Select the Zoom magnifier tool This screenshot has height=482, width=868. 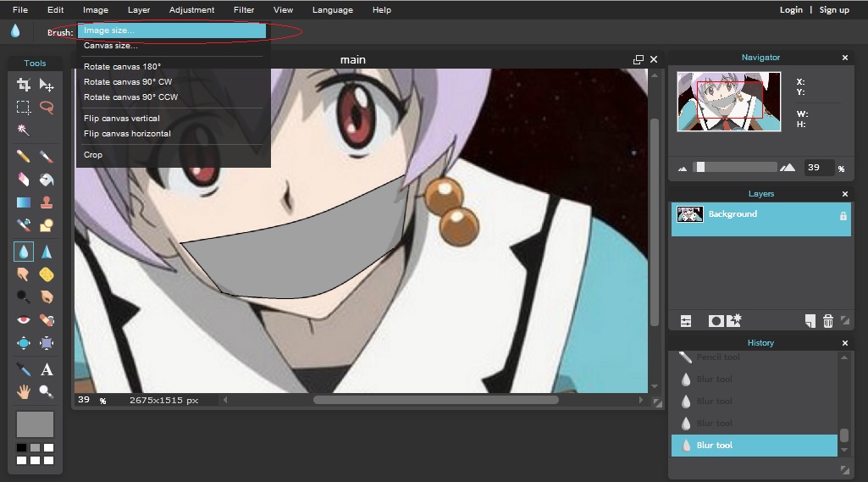pyautogui.click(x=47, y=392)
